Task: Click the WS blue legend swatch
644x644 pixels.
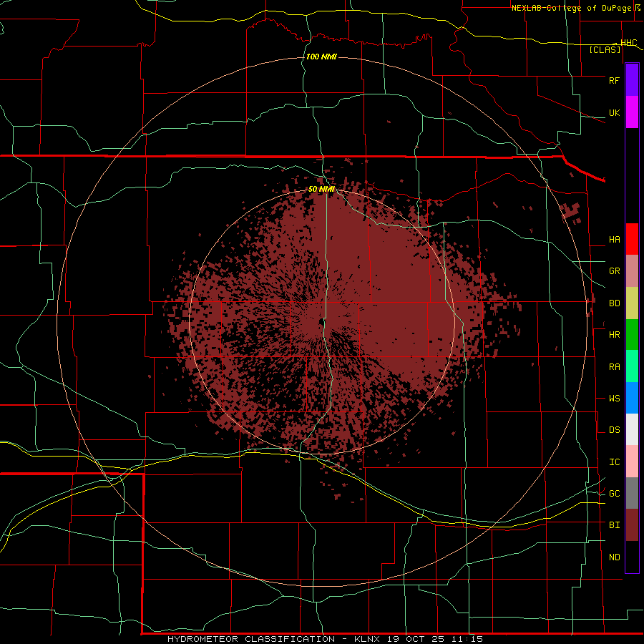Action: [632, 398]
